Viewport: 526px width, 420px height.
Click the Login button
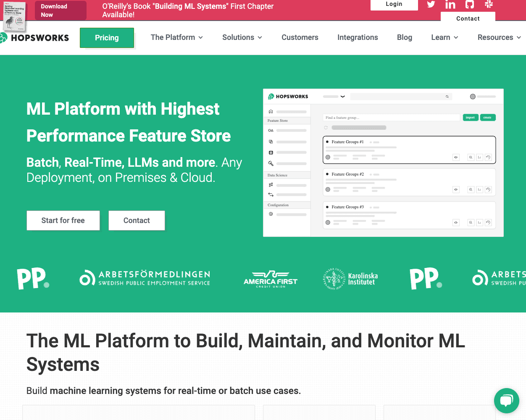click(x=394, y=4)
